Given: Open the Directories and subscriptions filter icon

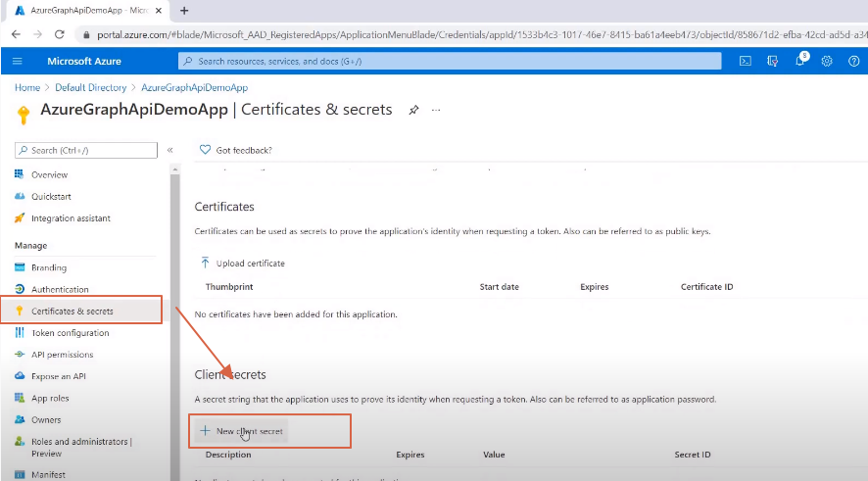Looking at the screenshot, I should pyautogui.click(x=772, y=61).
